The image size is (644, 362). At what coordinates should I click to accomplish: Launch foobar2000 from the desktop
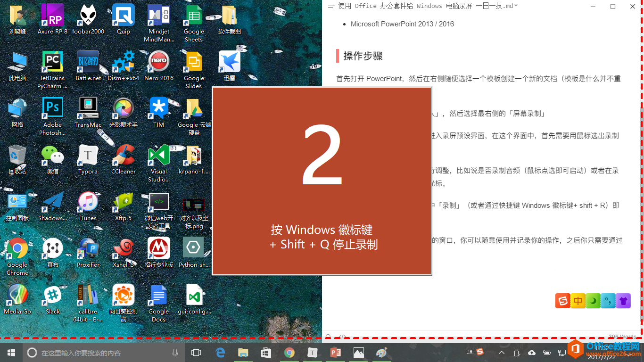(88, 19)
